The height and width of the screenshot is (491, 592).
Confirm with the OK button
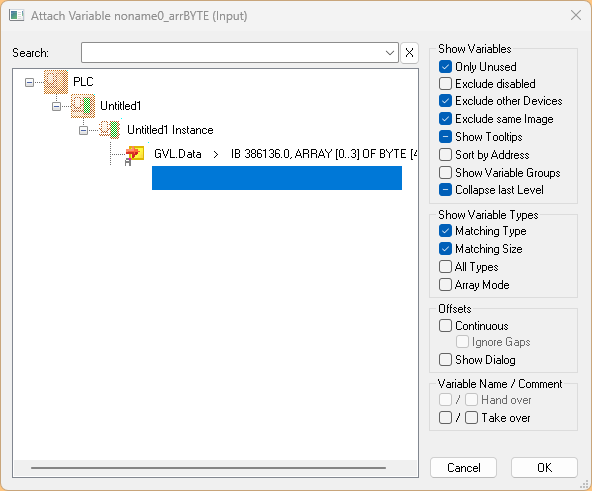click(544, 468)
